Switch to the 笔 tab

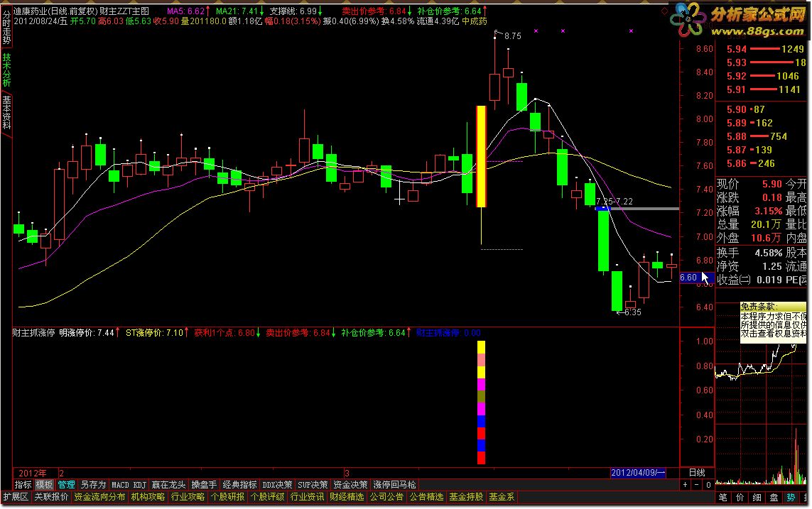[x=723, y=497]
